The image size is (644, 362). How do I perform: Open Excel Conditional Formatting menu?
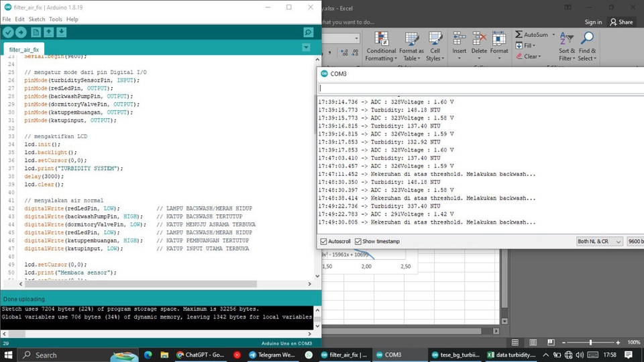(382, 46)
